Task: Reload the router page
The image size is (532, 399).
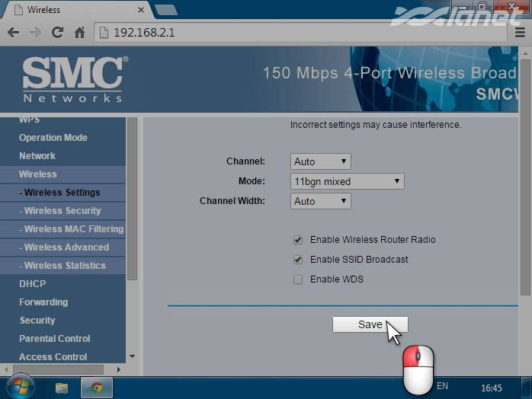Action: tap(57, 33)
